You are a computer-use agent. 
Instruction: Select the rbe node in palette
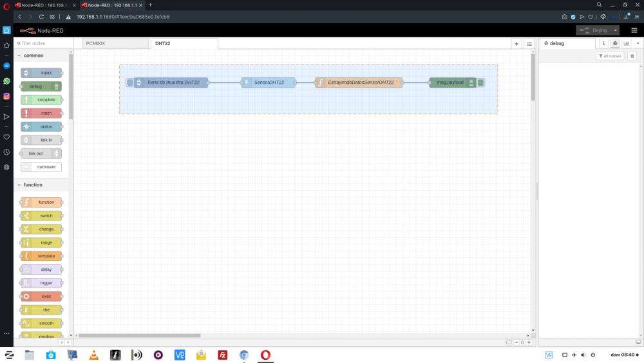tap(41, 309)
